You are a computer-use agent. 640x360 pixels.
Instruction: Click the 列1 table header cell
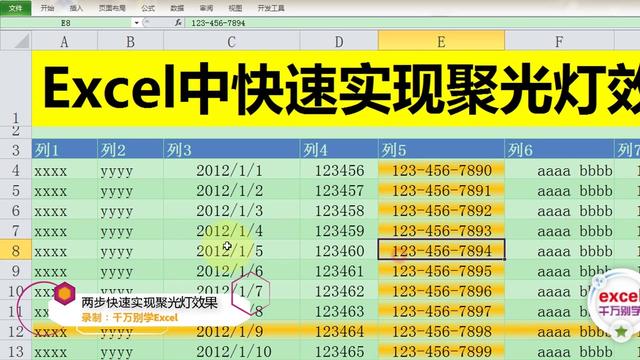64,149
